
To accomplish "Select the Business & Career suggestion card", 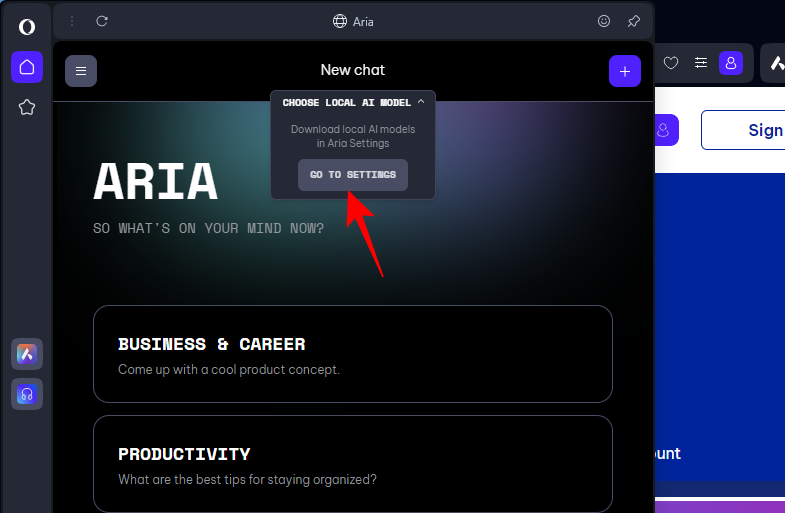I will [353, 354].
